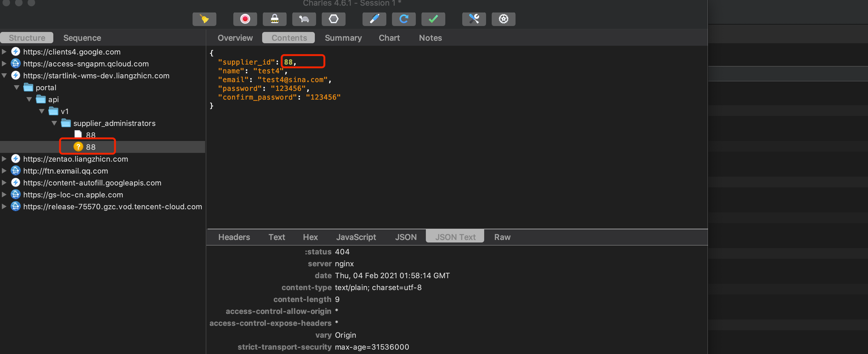The height and width of the screenshot is (354, 868).
Task: Click the globe icon beside access-sngapm.qcloud.com
Action: 15,63
